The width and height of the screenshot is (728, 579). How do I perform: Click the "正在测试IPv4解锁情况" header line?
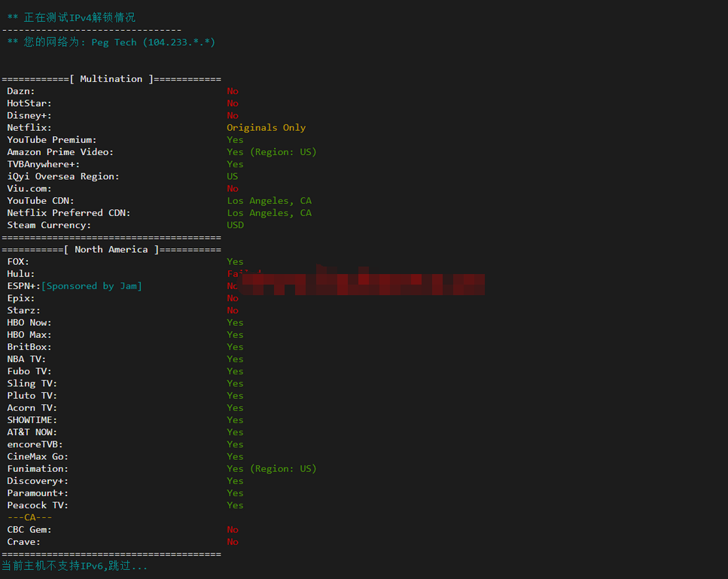[72, 17]
